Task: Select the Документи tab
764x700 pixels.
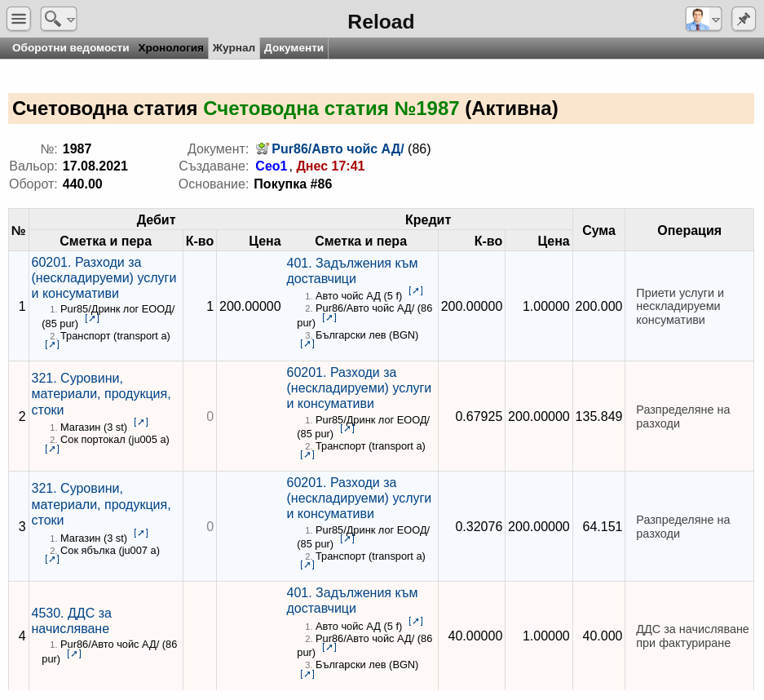Action: click(294, 48)
